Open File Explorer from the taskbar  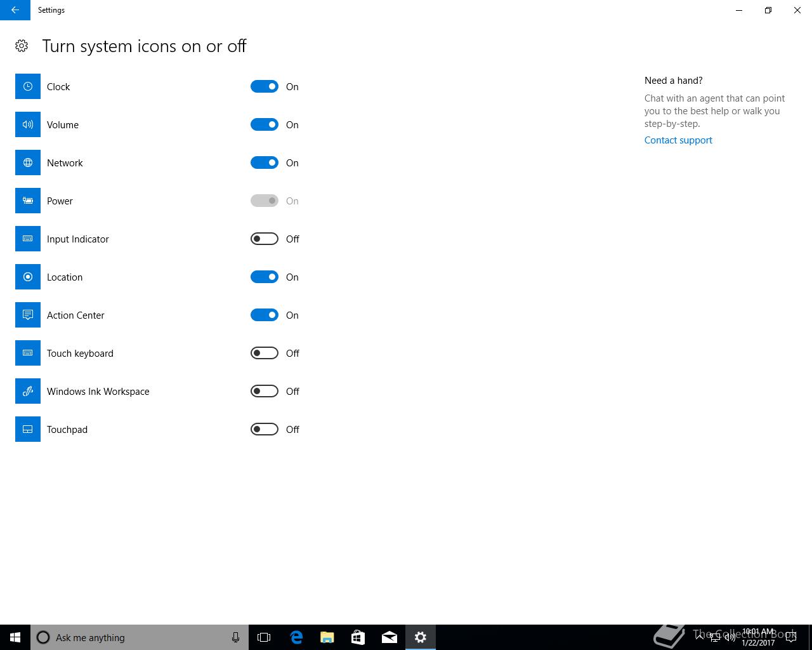coord(327,637)
